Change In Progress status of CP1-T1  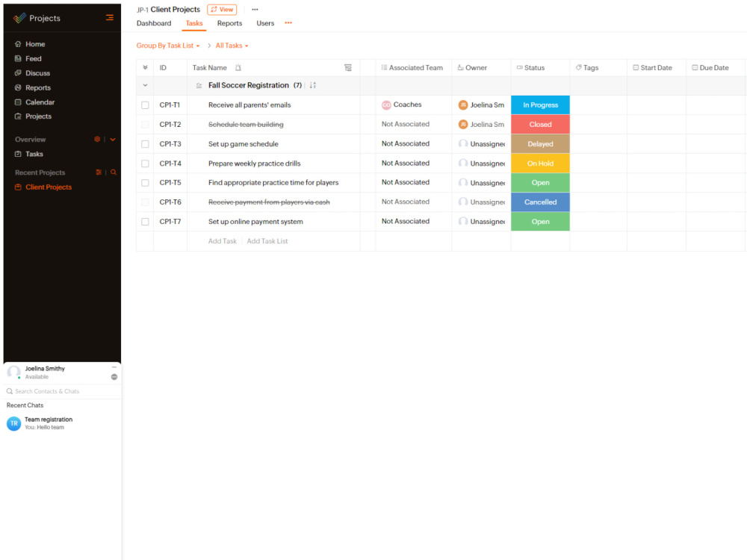coord(540,105)
